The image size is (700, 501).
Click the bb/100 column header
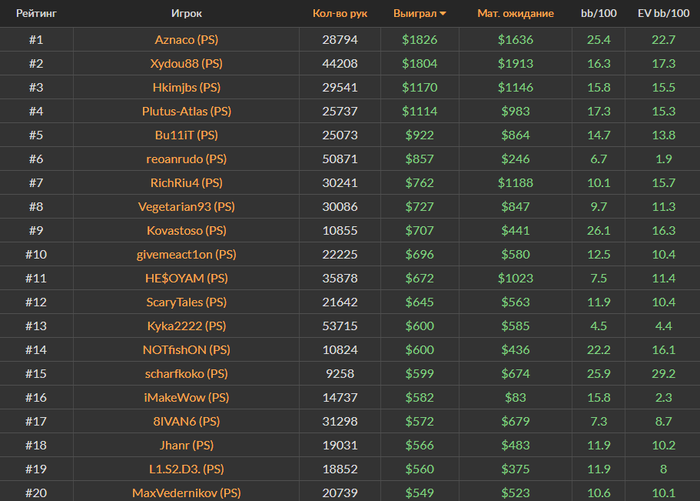click(599, 14)
